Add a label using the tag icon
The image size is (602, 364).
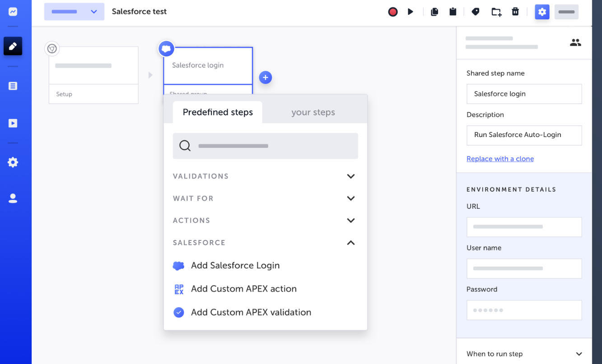pyautogui.click(x=475, y=12)
